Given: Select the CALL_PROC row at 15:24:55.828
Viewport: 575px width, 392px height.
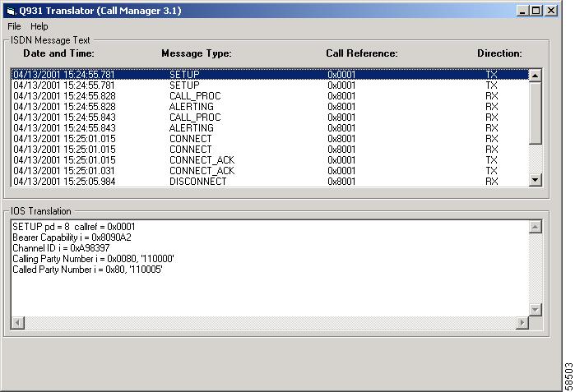Looking at the screenshot, I should [270, 96].
